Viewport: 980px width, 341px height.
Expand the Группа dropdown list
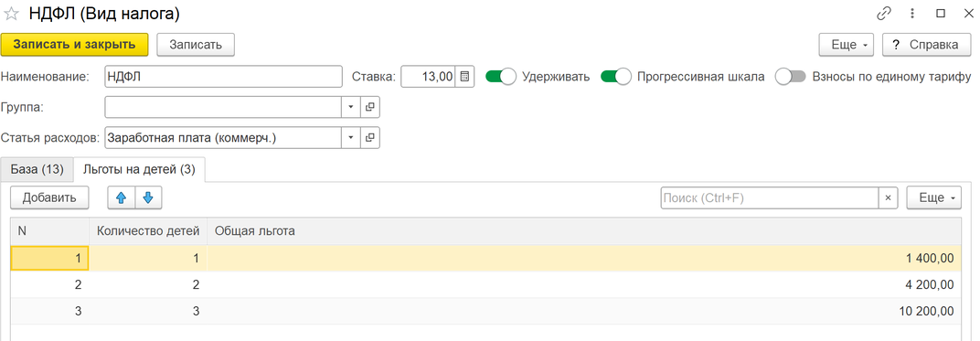(x=351, y=107)
